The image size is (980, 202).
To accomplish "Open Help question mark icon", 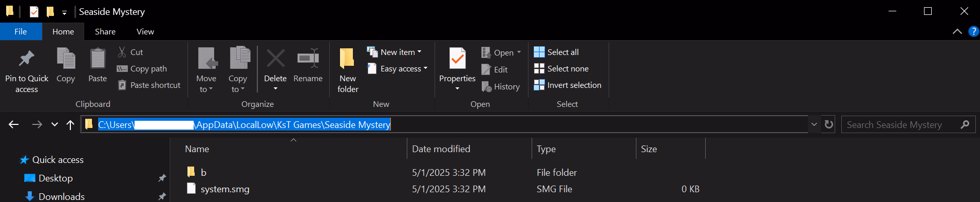I will tap(973, 31).
